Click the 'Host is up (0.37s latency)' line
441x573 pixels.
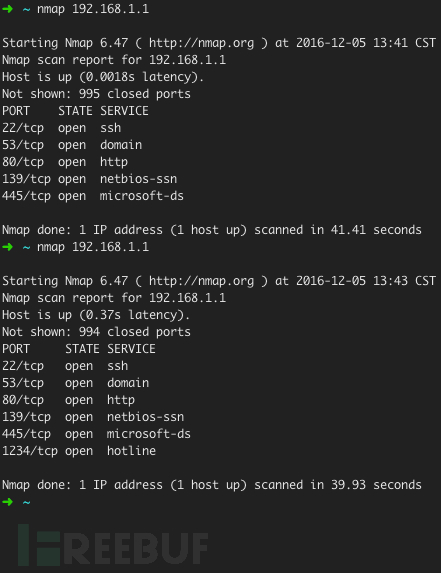tap(96, 315)
